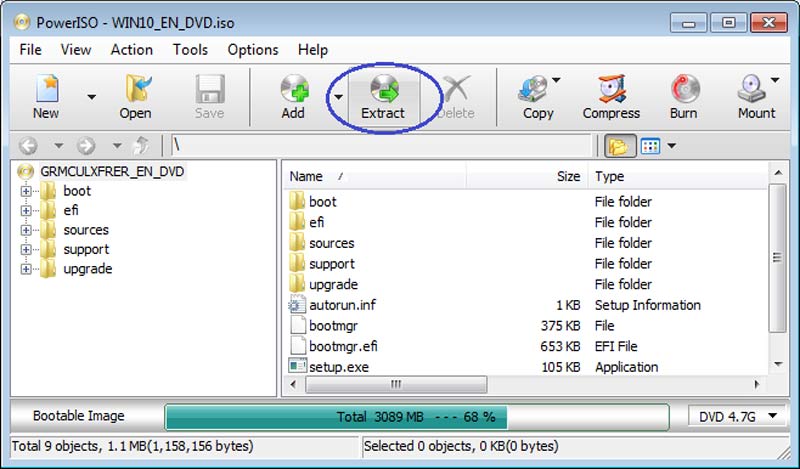
Task: Click the vertical scrollbar up arrow
Action: pyautogui.click(x=778, y=173)
